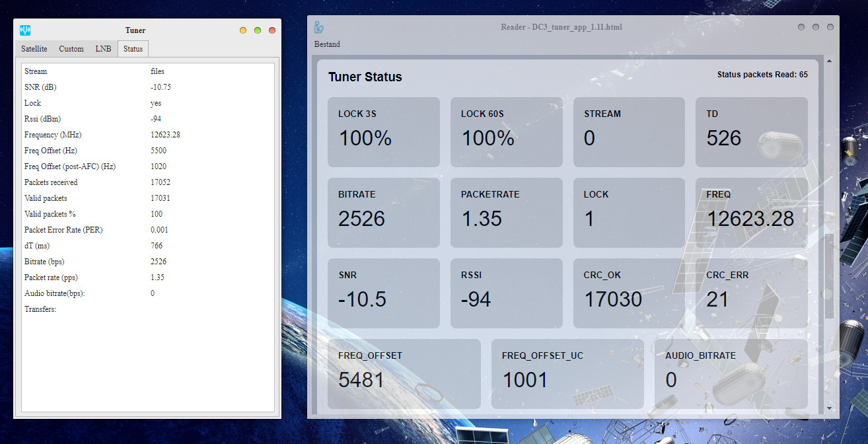This screenshot has height=444, width=868.
Task: Select the Packet Error Rate (PER) row
Action: pyautogui.click(x=63, y=230)
